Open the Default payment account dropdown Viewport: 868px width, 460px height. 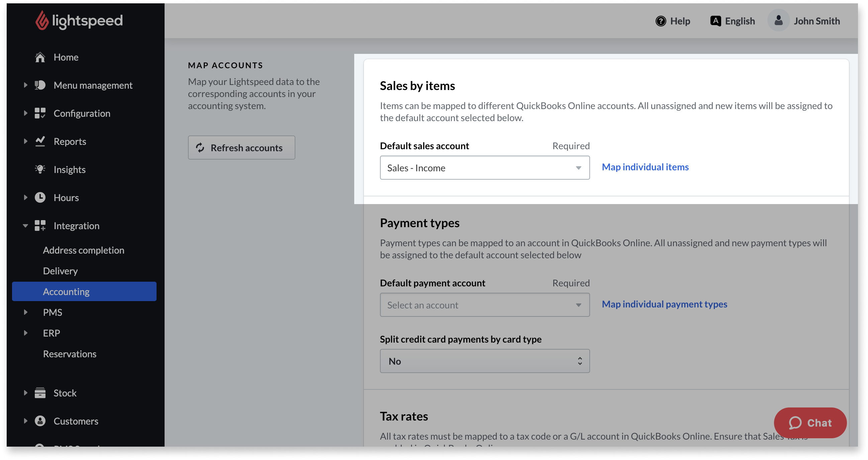pos(485,305)
